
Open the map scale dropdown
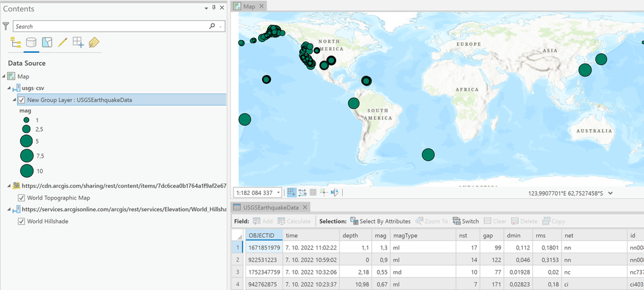[279, 192]
